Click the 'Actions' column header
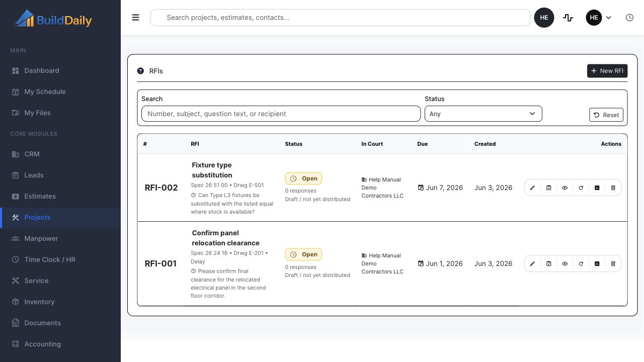644x362 pixels. [611, 144]
